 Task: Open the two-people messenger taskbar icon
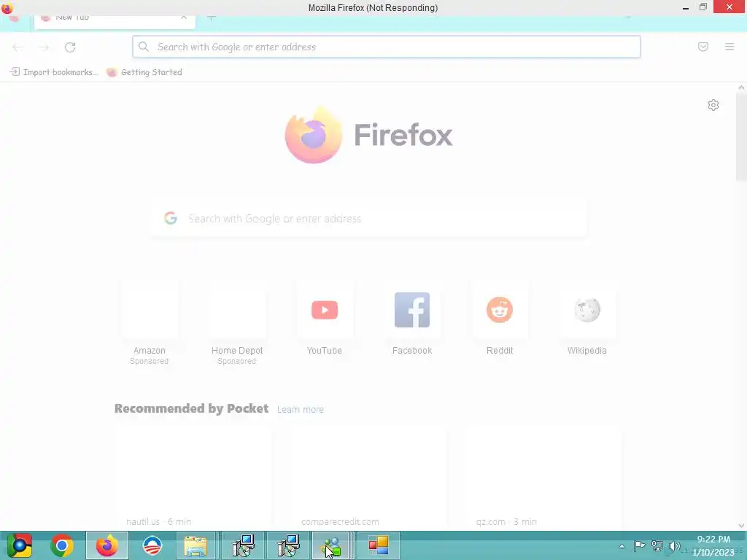[333, 545]
